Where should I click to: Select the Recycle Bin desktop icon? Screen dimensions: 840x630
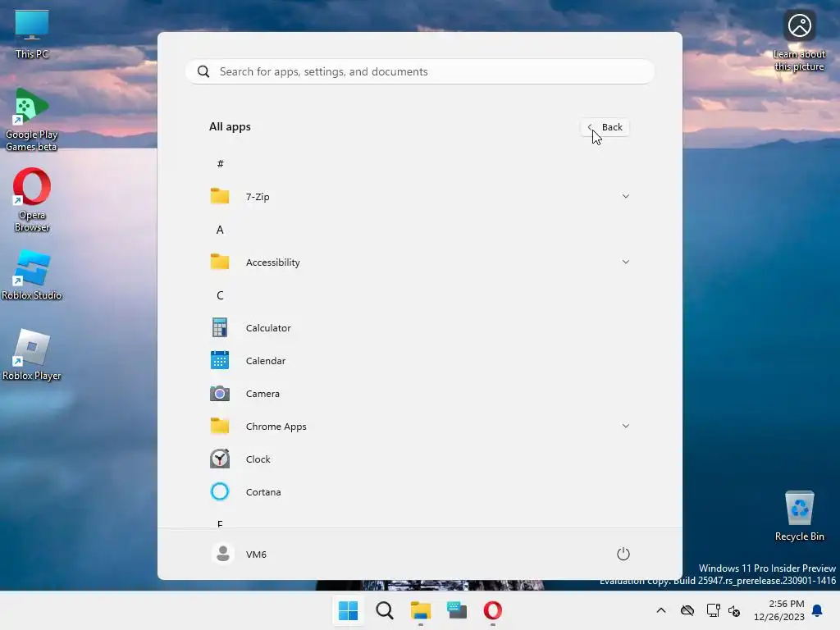(799, 516)
